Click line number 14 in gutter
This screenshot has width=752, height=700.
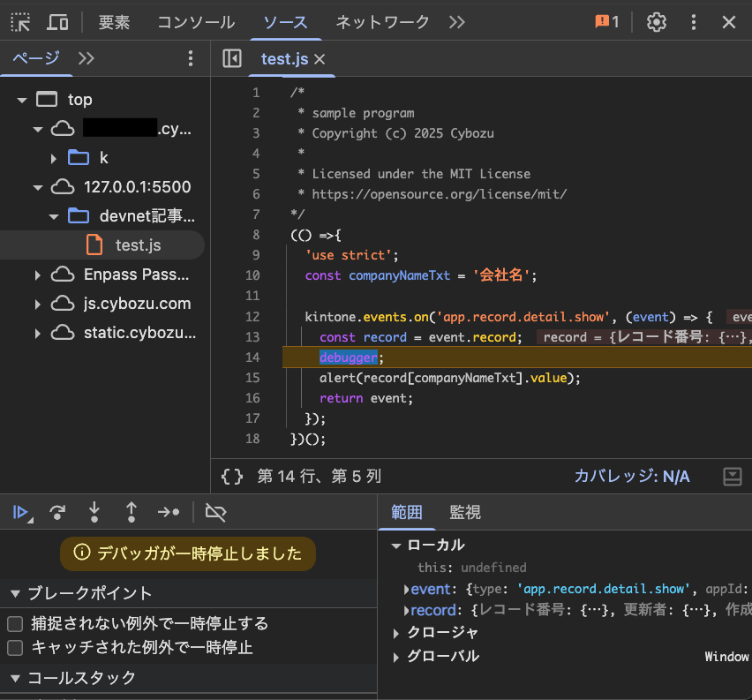[252, 358]
